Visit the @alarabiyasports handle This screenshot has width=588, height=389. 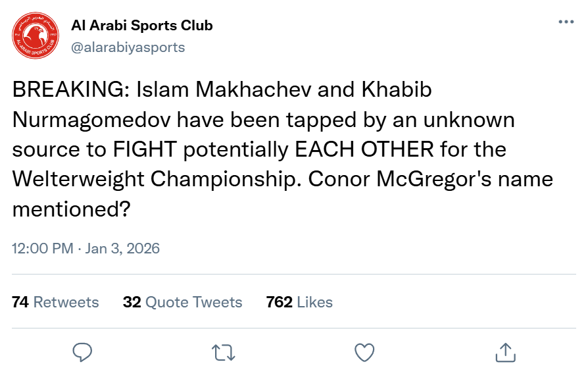pyautogui.click(x=128, y=47)
